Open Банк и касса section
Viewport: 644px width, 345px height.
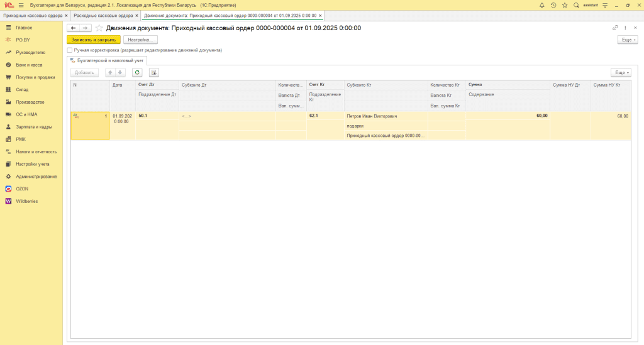(29, 65)
